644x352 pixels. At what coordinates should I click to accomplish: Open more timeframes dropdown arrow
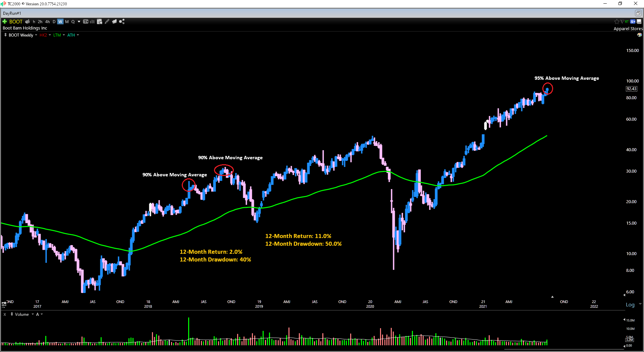pyautogui.click(x=79, y=21)
